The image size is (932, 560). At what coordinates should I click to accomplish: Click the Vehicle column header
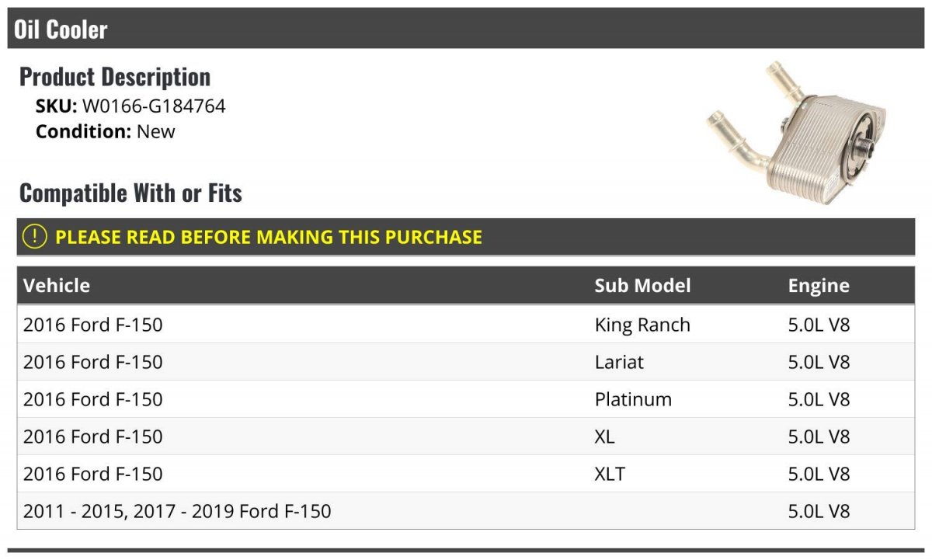coord(57,285)
